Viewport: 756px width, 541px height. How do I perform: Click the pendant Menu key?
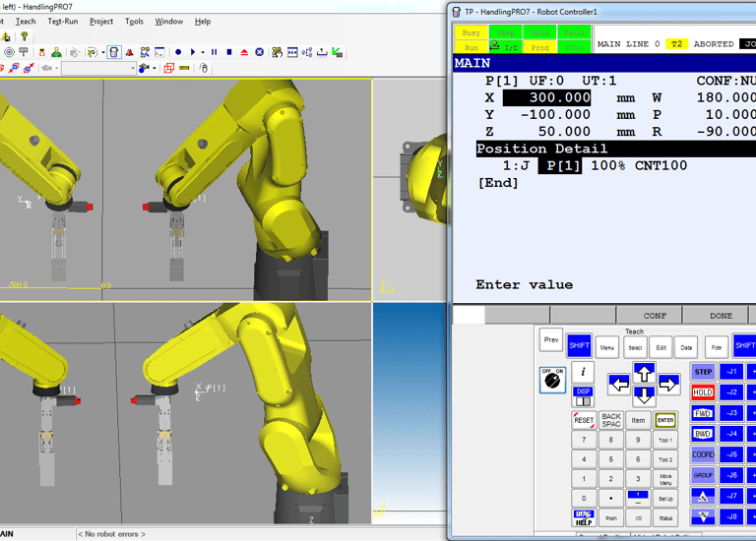[x=607, y=347]
